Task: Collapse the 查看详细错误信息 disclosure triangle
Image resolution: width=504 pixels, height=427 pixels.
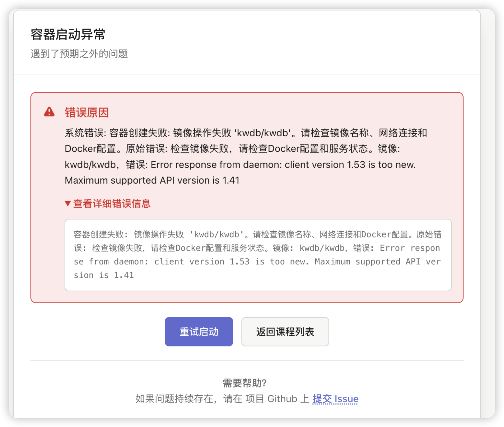Action: [x=68, y=203]
